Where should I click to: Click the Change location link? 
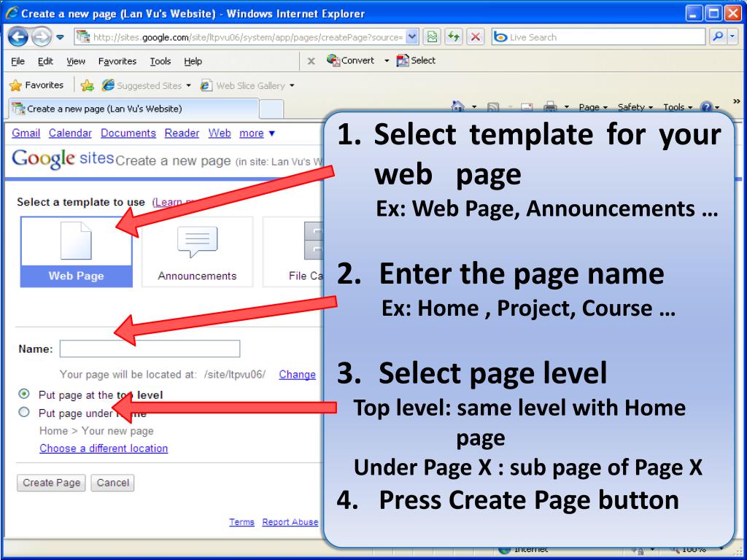pyautogui.click(x=298, y=374)
